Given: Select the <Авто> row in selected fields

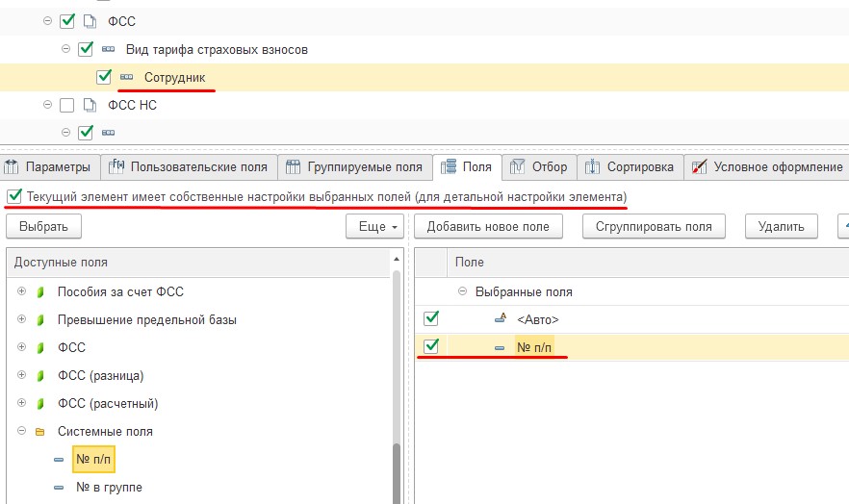Looking at the screenshot, I should tap(631, 319).
